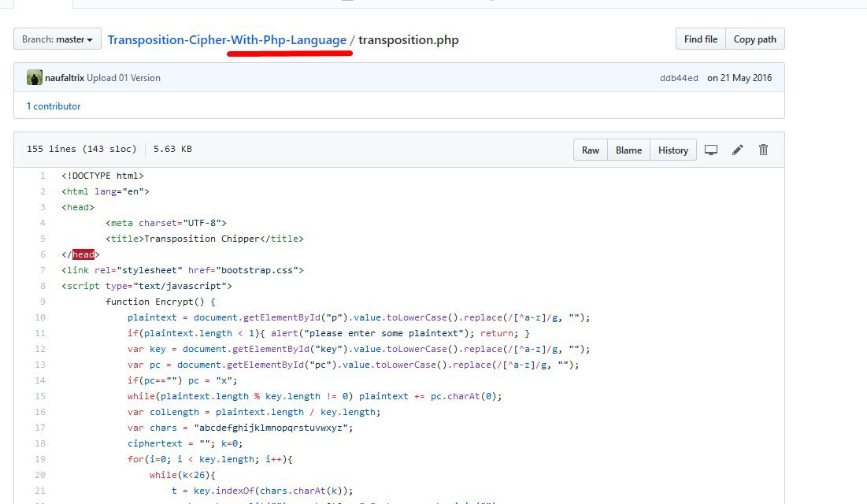867x504 pixels.
Task: Click the Find file button
Action: point(700,39)
